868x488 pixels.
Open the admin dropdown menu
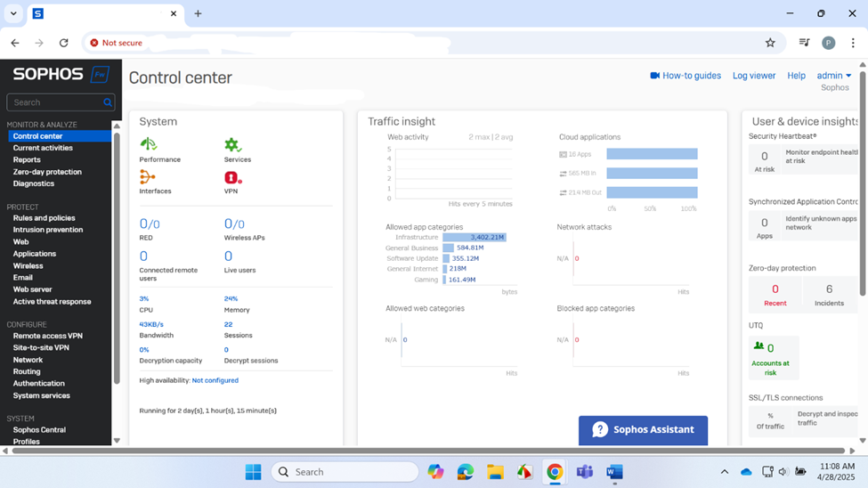coord(833,76)
